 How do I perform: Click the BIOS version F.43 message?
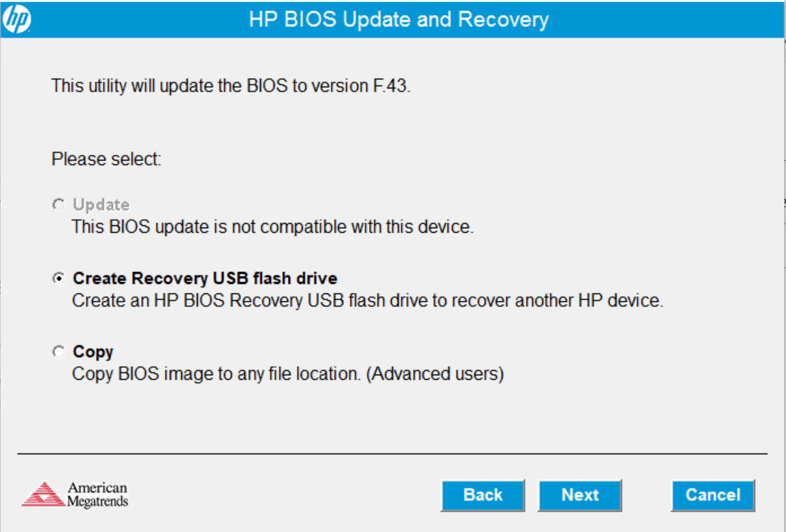click(x=231, y=86)
